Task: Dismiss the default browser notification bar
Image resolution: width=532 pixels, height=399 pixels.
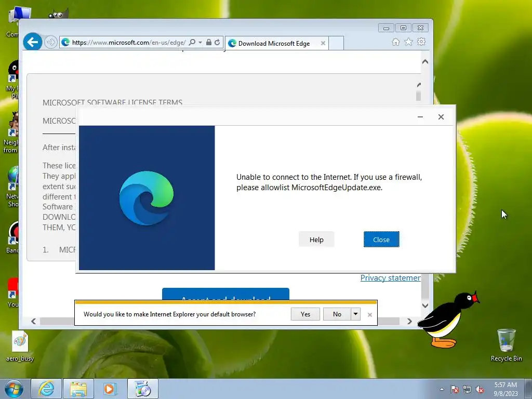Action: click(x=370, y=315)
